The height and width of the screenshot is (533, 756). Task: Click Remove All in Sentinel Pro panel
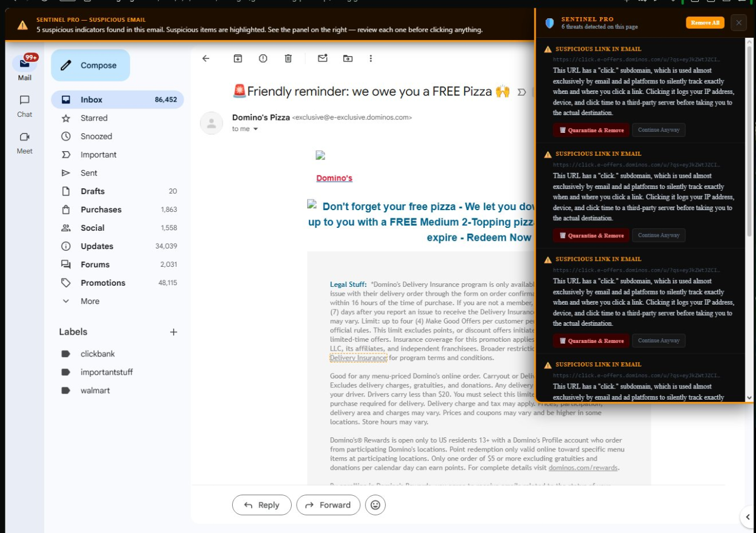click(705, 23)
